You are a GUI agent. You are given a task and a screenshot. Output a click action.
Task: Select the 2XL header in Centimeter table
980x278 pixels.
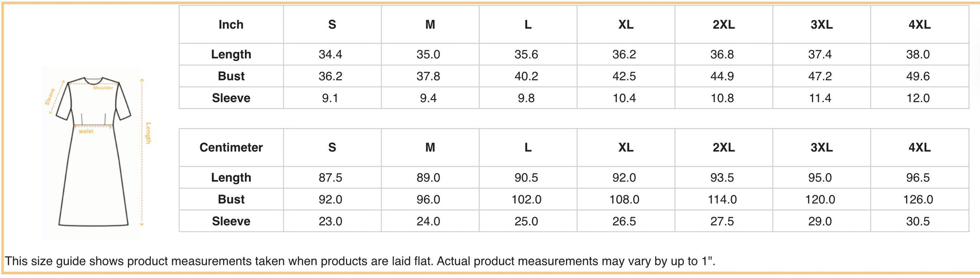pos(723,148)
